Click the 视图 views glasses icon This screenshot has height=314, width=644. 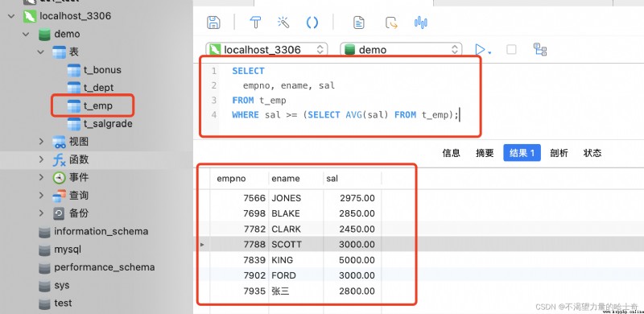[x=59, y=142]
